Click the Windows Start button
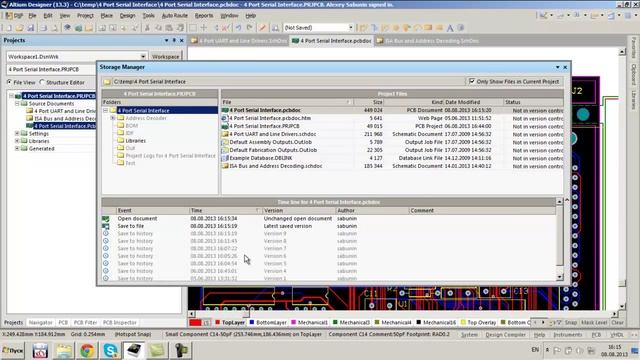The width and height of the screenshot is (640, 360). [x=13, y=350]
